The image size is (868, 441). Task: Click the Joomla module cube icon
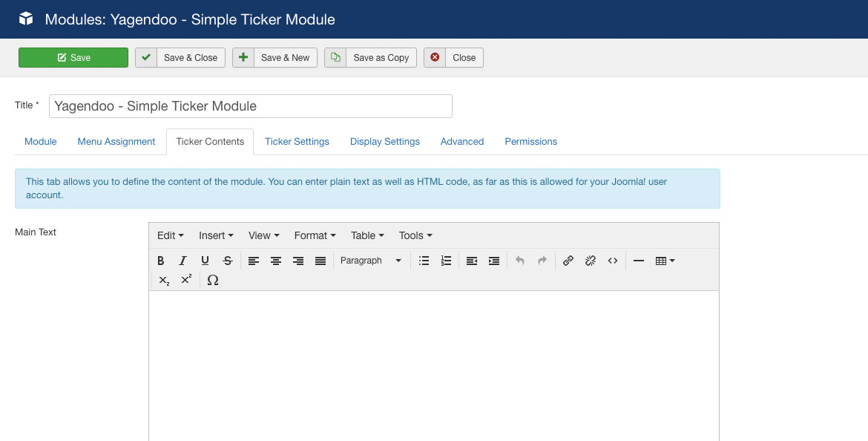tap(26, 19)
